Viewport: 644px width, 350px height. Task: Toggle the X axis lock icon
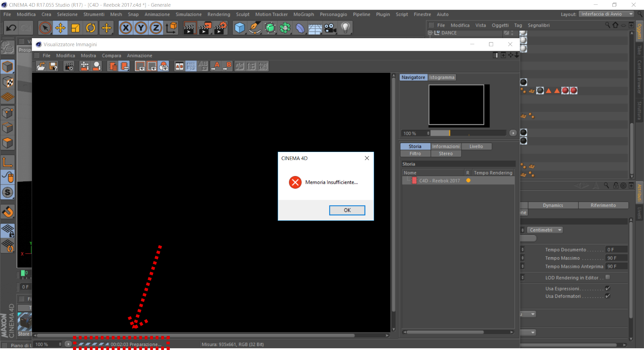pyautogui.click(x=125, y=28)
